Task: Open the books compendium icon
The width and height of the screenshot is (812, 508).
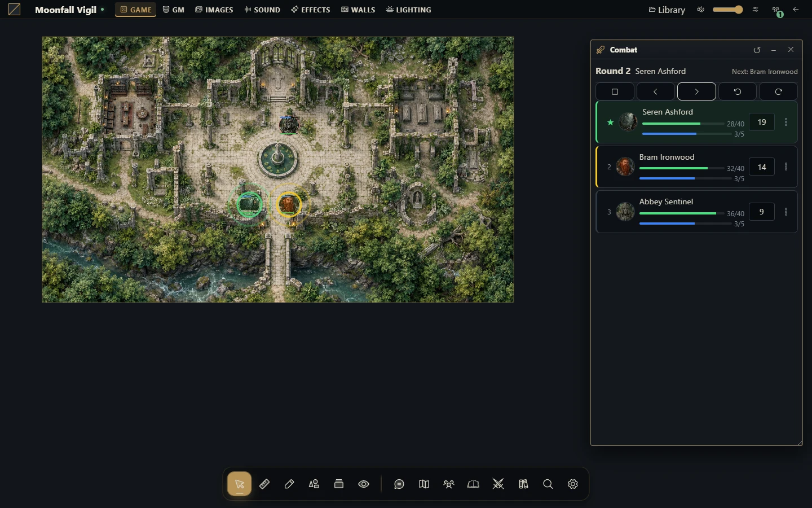Action: (x=523, y=484)
